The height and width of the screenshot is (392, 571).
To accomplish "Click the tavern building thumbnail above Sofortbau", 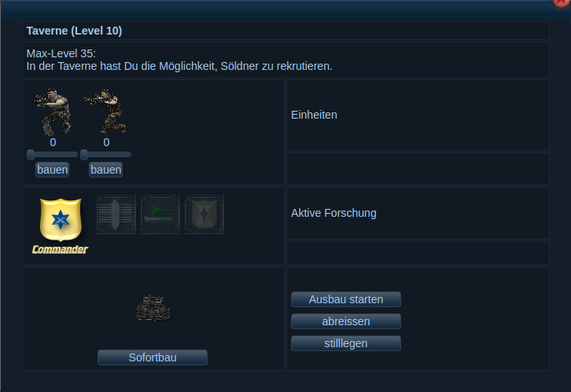I will tap(153, 309).
